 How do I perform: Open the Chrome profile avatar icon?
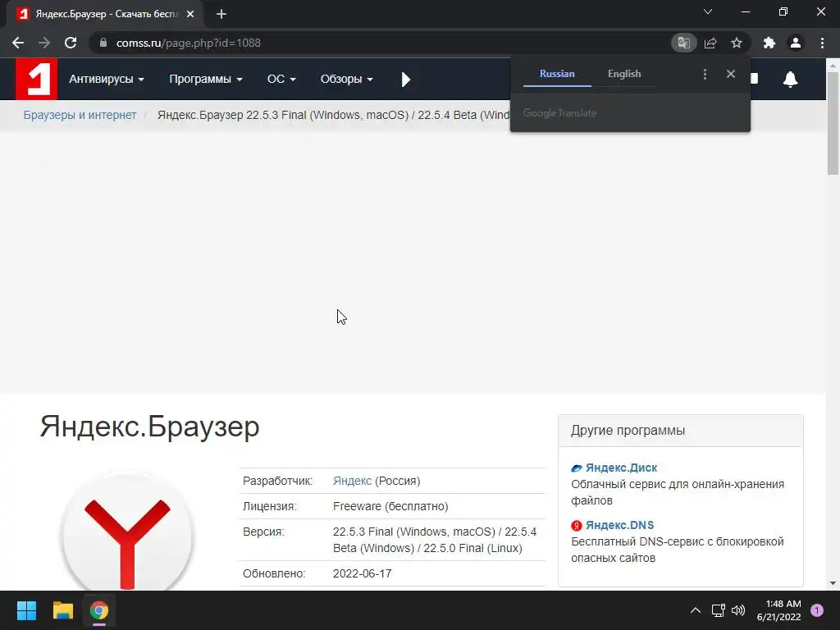pos(796,43)
